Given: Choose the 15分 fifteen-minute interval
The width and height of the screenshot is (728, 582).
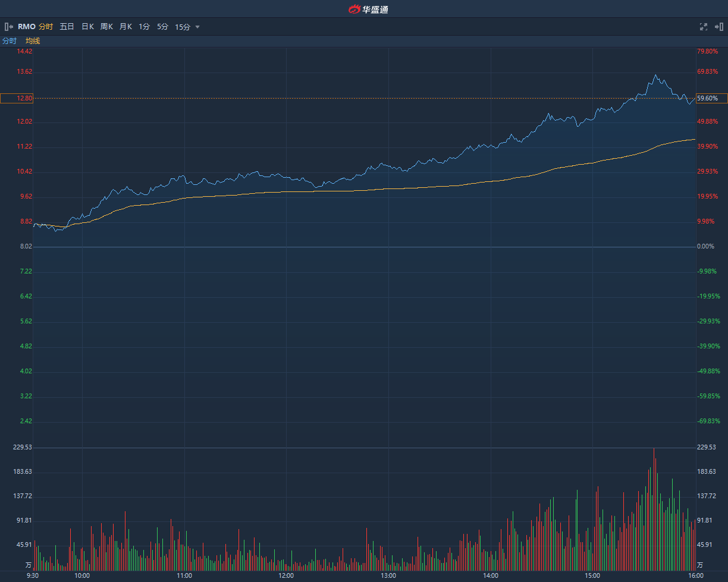Looking at the screenshot, I should (183, 27).
